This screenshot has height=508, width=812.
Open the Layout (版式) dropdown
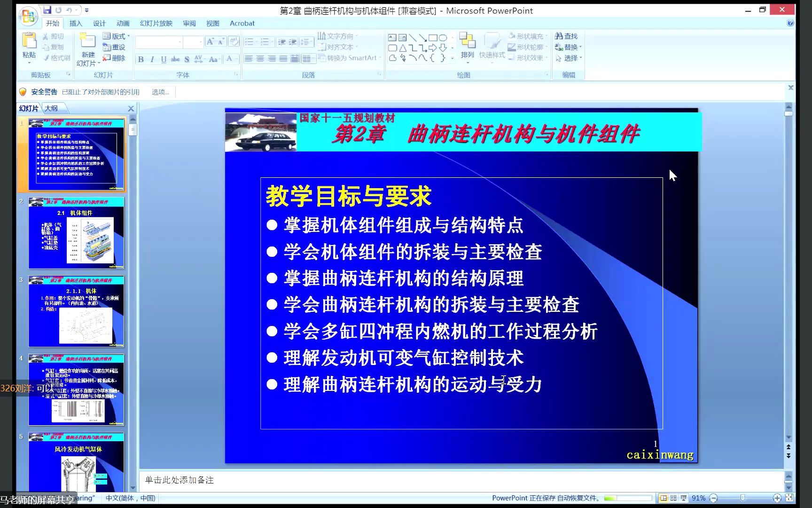tap(116, 36)
